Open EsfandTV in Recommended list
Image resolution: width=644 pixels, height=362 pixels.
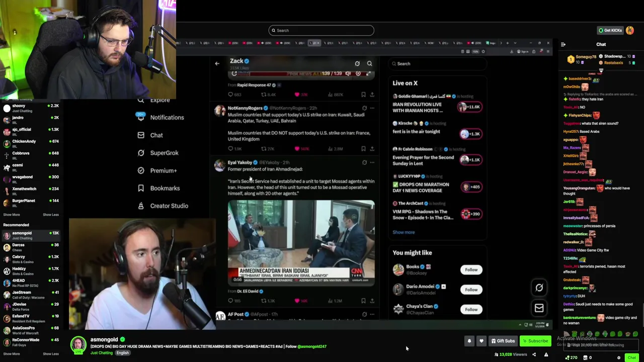(30, 318)
